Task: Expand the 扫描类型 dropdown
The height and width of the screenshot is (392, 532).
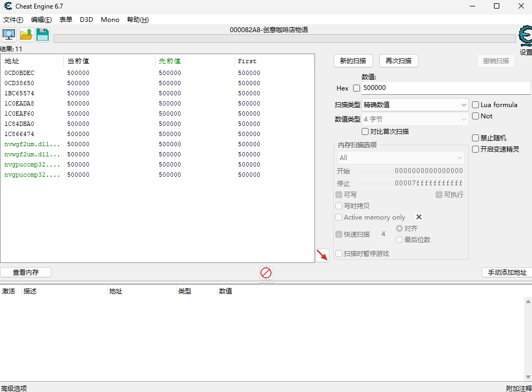Action: [415, 105]
